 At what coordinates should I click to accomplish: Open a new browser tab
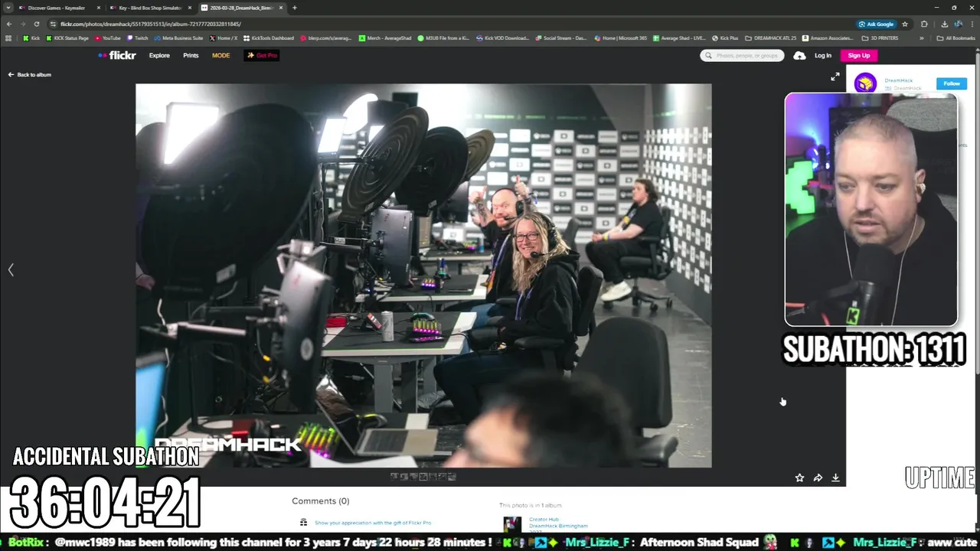295,8
